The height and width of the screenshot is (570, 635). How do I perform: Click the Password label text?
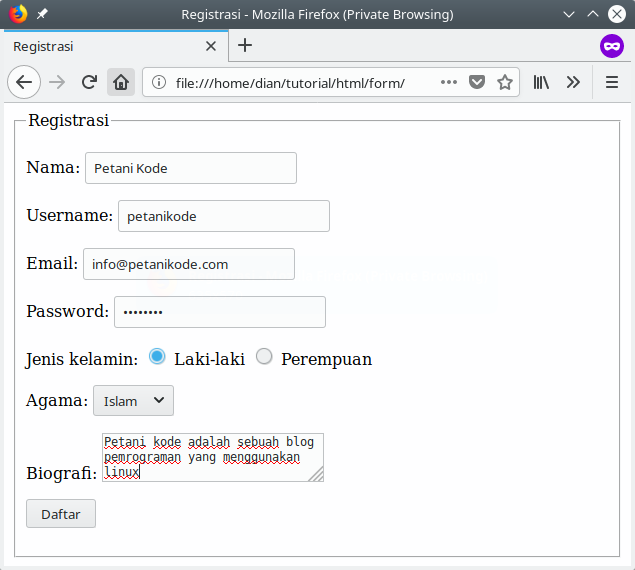pos(68,311)
